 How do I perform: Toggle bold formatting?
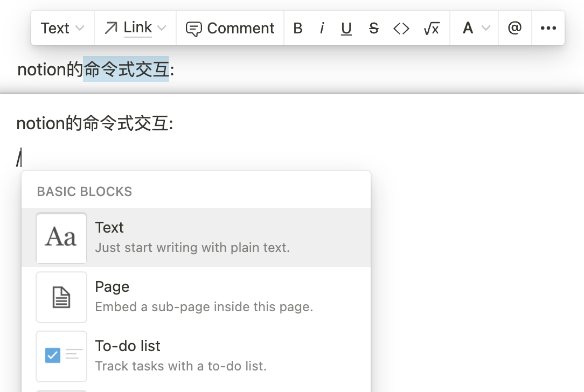pos(297,29)
